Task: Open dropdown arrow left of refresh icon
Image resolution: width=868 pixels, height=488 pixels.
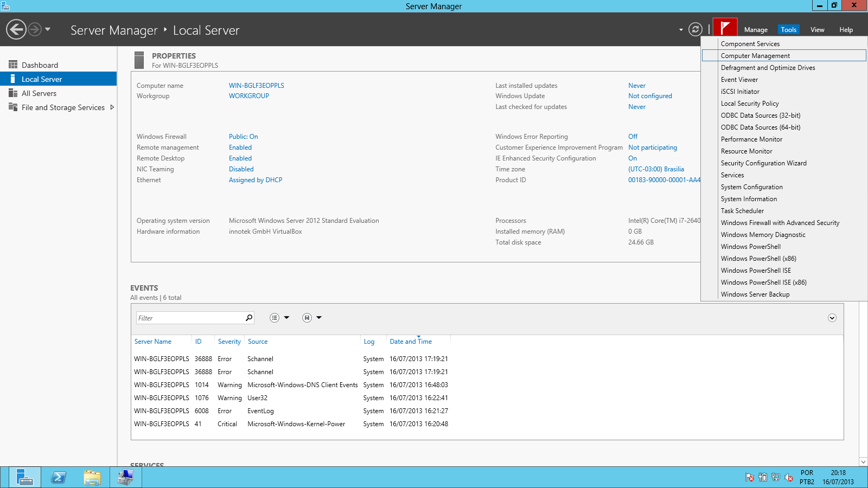Action: [681, 30]
